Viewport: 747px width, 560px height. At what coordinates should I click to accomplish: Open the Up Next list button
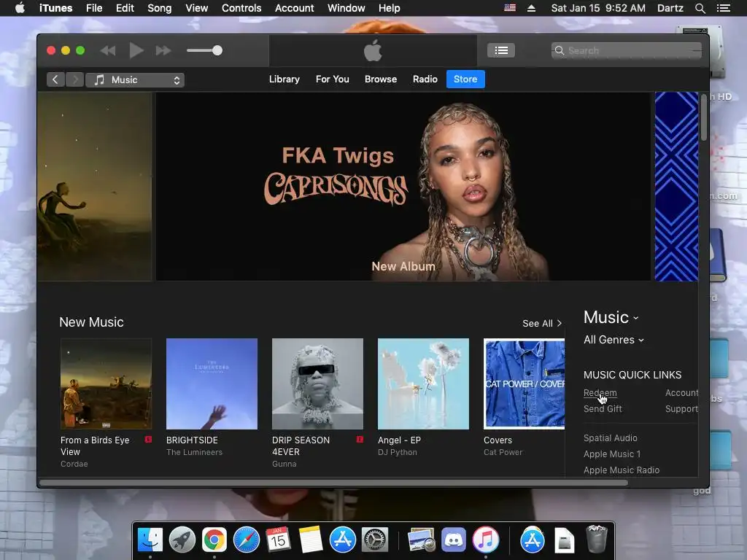(500, 50)
